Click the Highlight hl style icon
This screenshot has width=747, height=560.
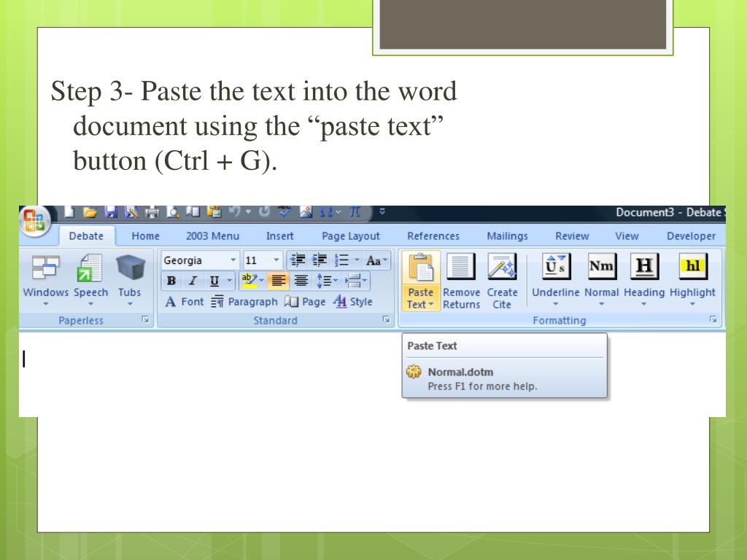click(693, 267)
